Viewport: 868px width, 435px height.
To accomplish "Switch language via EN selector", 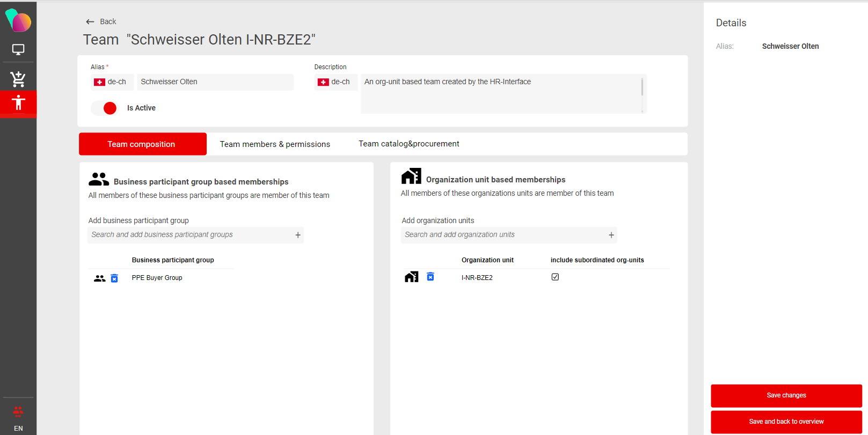I will pyautogui.click(x=18, y=428).
